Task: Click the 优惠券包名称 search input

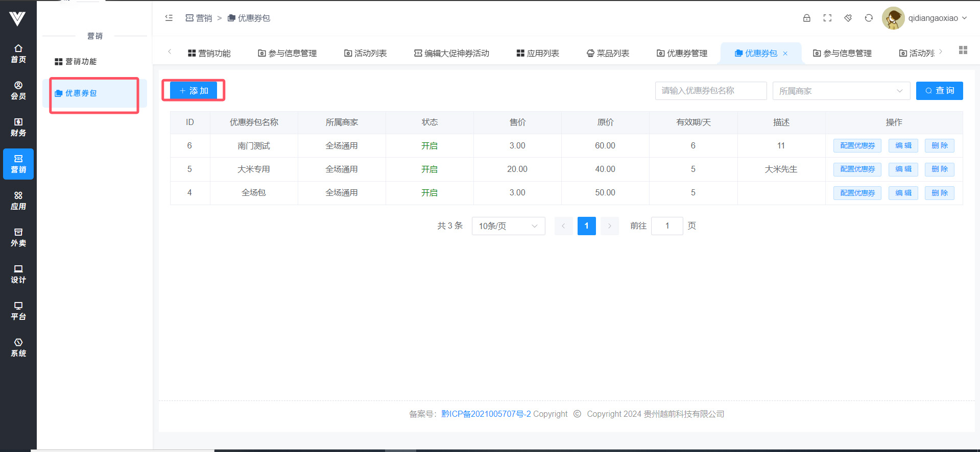Action: point(710,91)
